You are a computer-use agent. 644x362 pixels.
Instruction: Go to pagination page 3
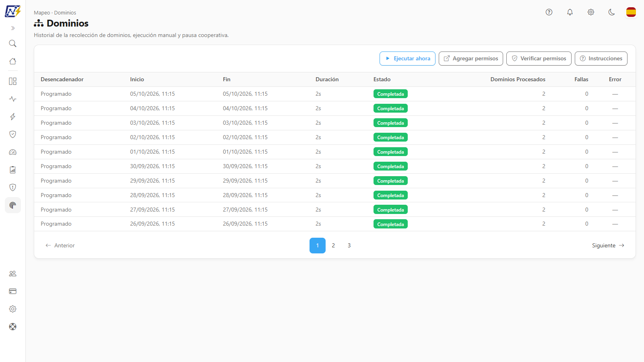point(349,245)
